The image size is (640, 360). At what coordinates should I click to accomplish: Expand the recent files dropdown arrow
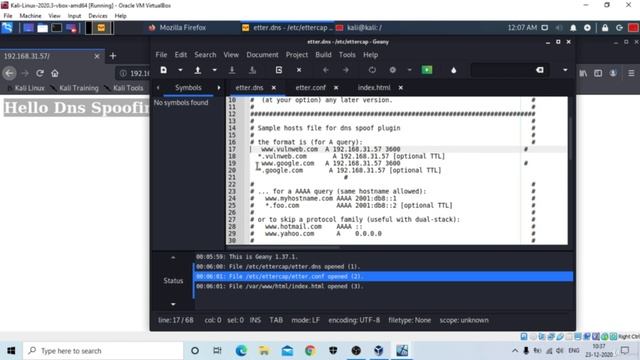(x=214, y=70)
